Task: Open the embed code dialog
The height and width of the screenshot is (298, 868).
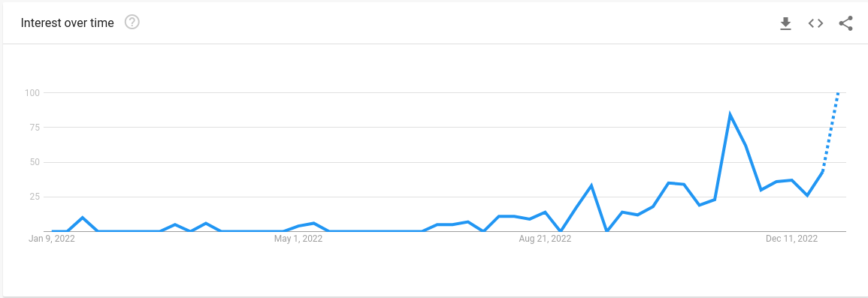Action: pos(815,23)
